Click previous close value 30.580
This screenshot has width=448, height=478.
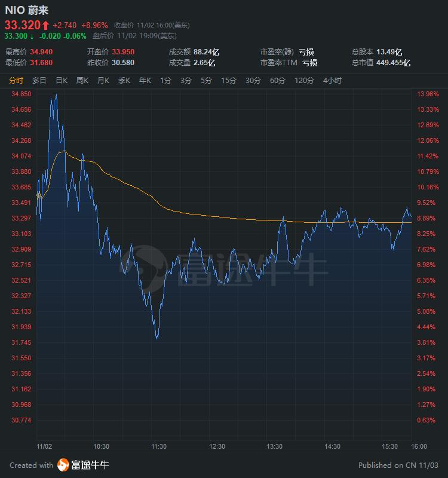click(x=123, y=63)
